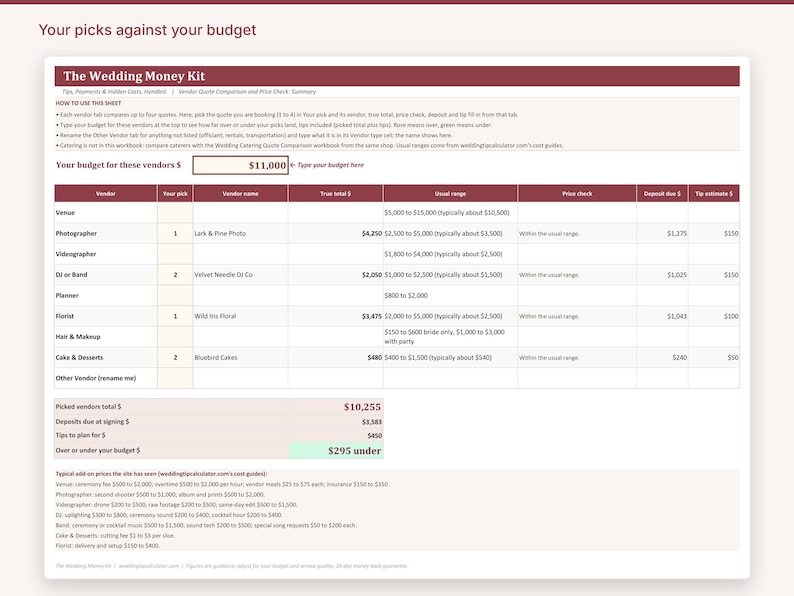794x596 pixels.
Task: Click the $1,275 deposit due value
Action: (677, 233)
